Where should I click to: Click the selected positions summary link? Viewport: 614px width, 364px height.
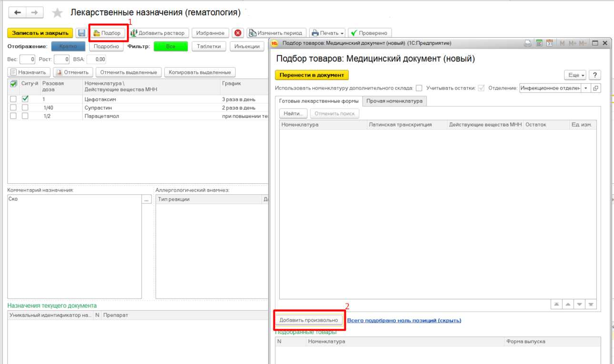tap(404, 320)
